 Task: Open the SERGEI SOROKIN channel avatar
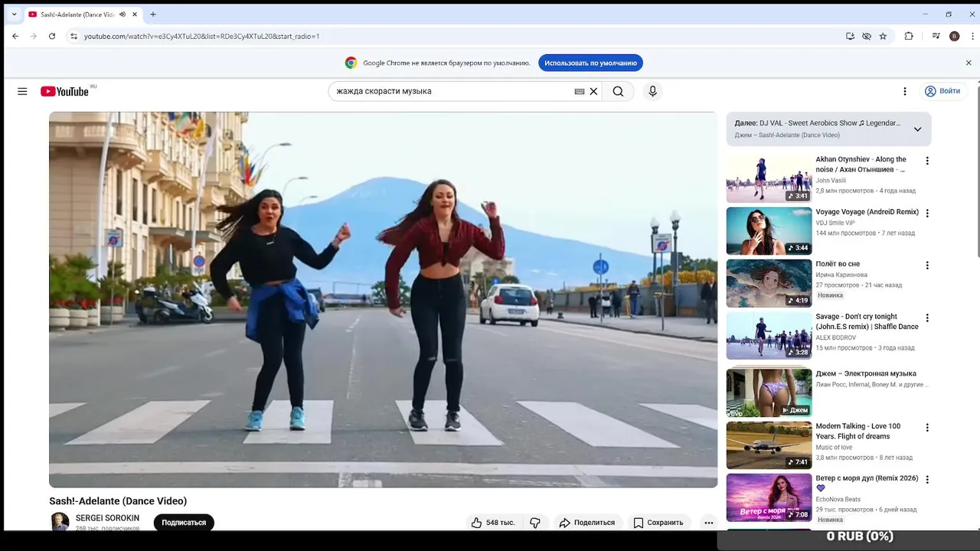pyautogui.click(x=60, y=522)
